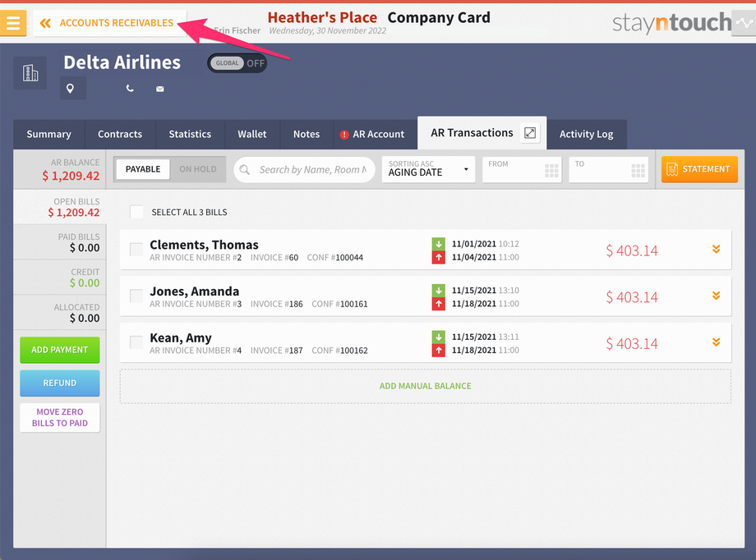Click the Jones arrival green arrow icon
The image size is (756, 560).
point(438,290)
